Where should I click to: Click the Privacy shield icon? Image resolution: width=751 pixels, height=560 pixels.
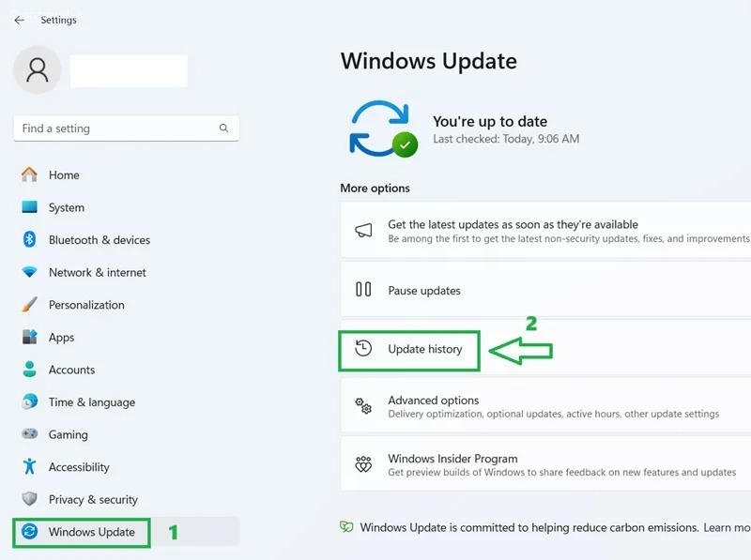point(29,499)
